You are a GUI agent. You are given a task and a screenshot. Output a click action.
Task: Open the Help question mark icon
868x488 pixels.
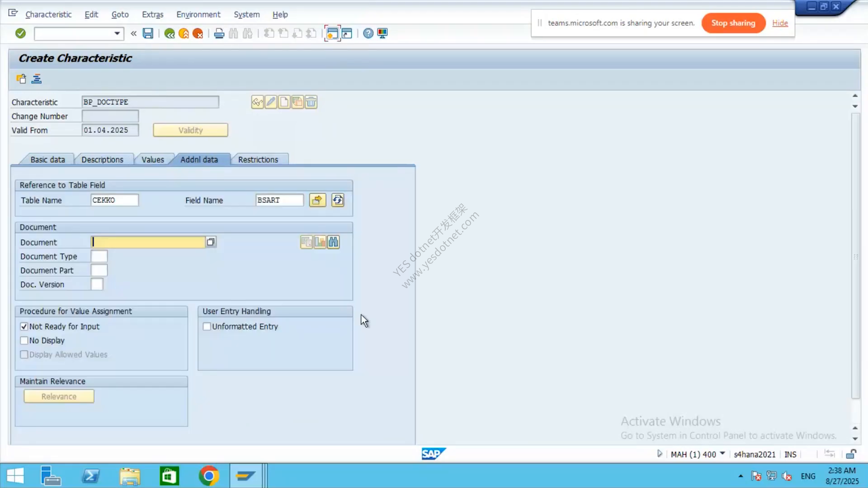pos(368,33)
